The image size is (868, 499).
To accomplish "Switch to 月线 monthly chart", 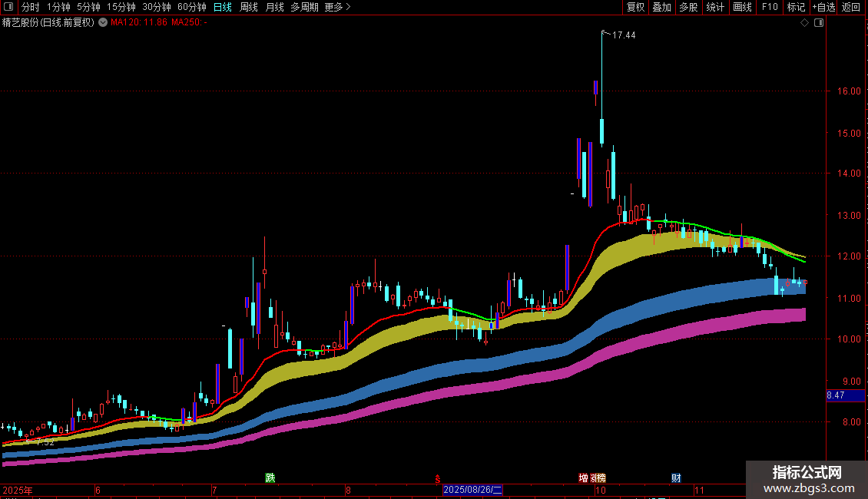I will point(274,7).
